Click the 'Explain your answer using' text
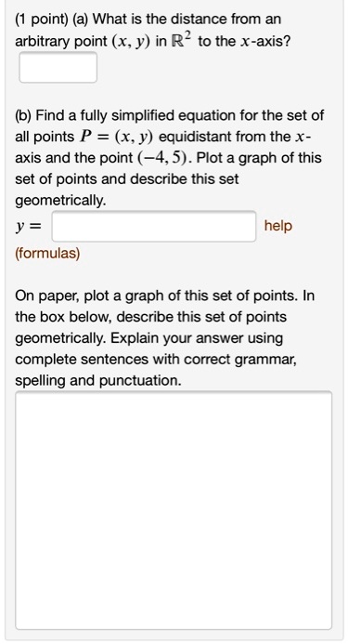348x644 pixels. [x=196, y=338]
